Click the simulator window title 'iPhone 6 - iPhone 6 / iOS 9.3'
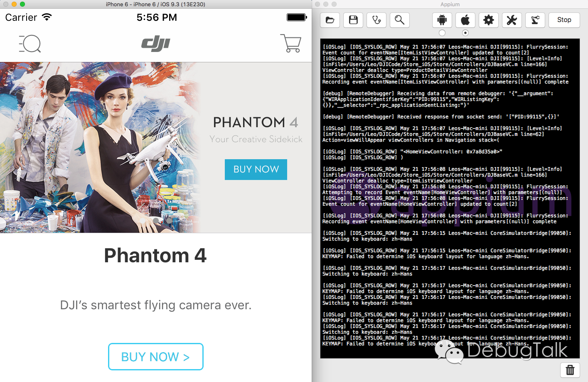Viewport: 588px width, 382px height. (x=155, y=4)
